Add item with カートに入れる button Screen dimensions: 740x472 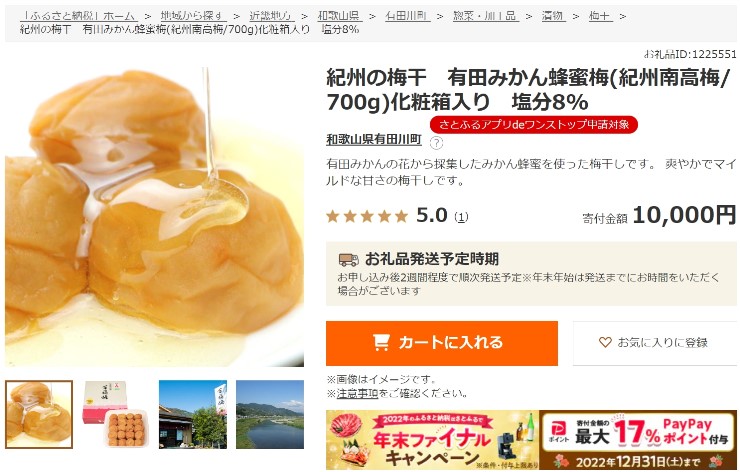coord(442,343)
